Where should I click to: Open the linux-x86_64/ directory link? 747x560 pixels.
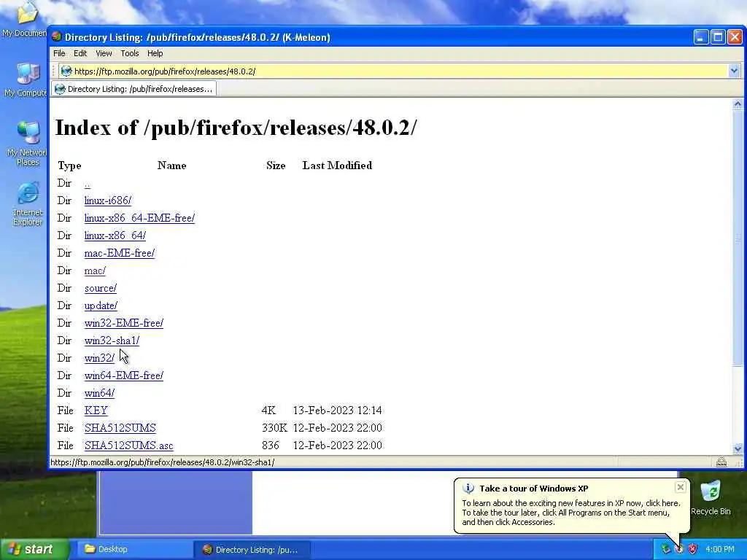tap(115, 236)
